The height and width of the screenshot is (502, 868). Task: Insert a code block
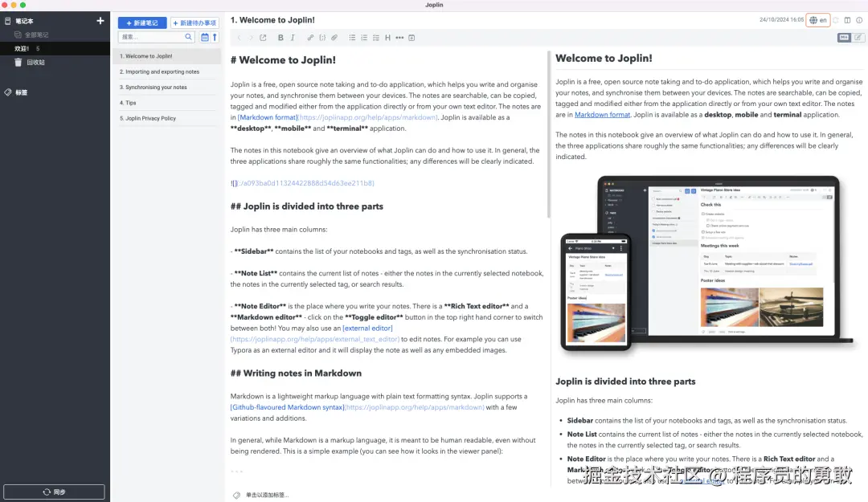322,38
